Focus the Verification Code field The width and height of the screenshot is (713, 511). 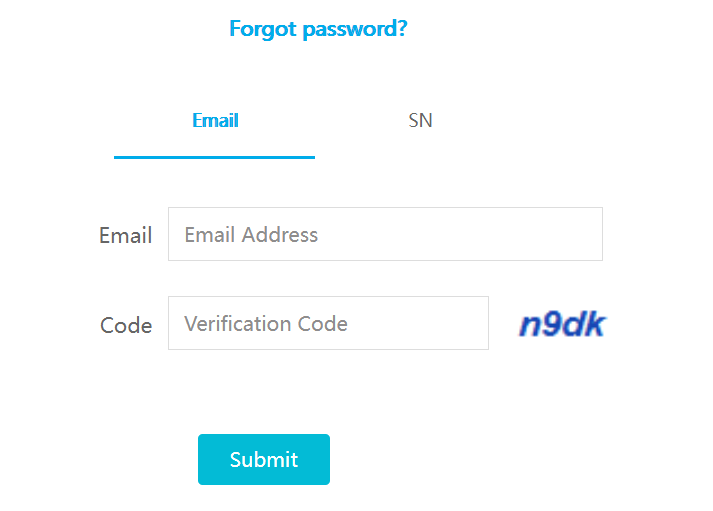(x=328, y=323)
